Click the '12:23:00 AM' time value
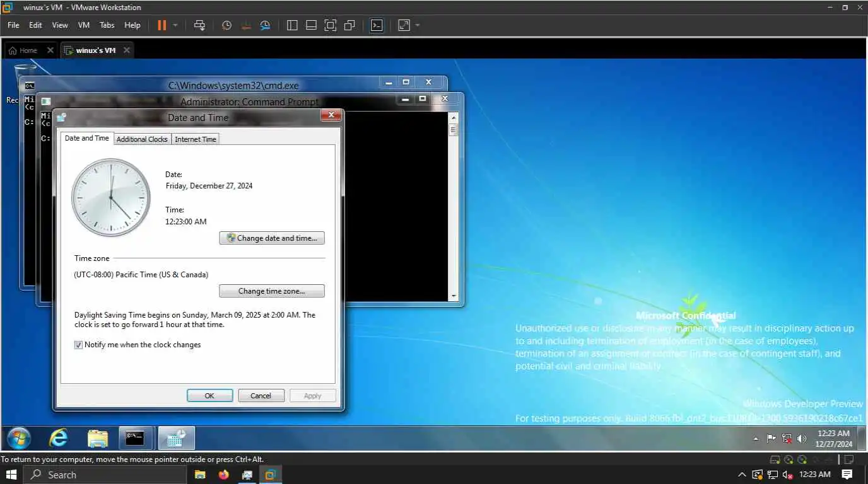The width and height of the screenshot is (868, 484). (x=186, y=221)
